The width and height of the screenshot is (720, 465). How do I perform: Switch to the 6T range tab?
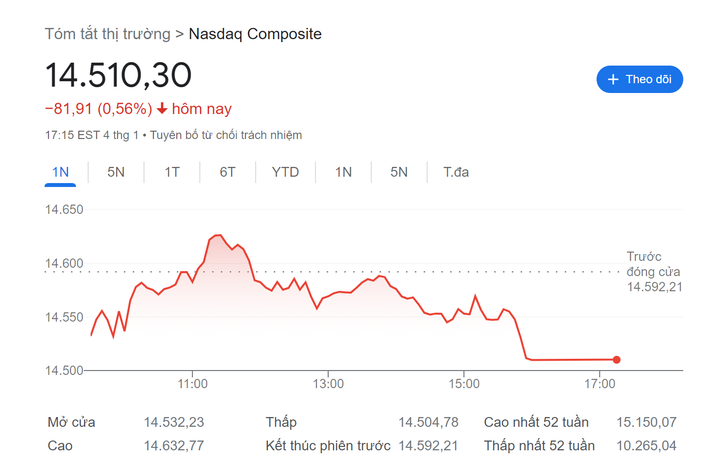coord(228,172)
